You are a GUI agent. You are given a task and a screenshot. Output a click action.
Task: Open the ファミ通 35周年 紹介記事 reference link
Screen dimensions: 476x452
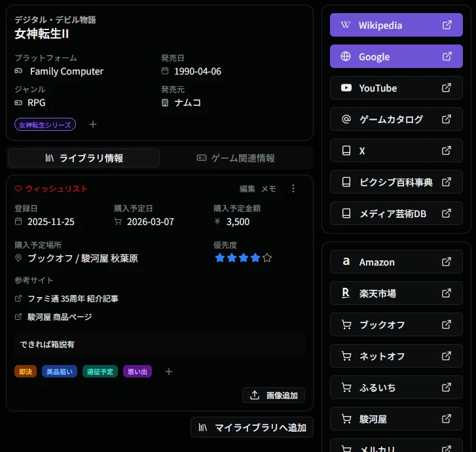point(73,298)
